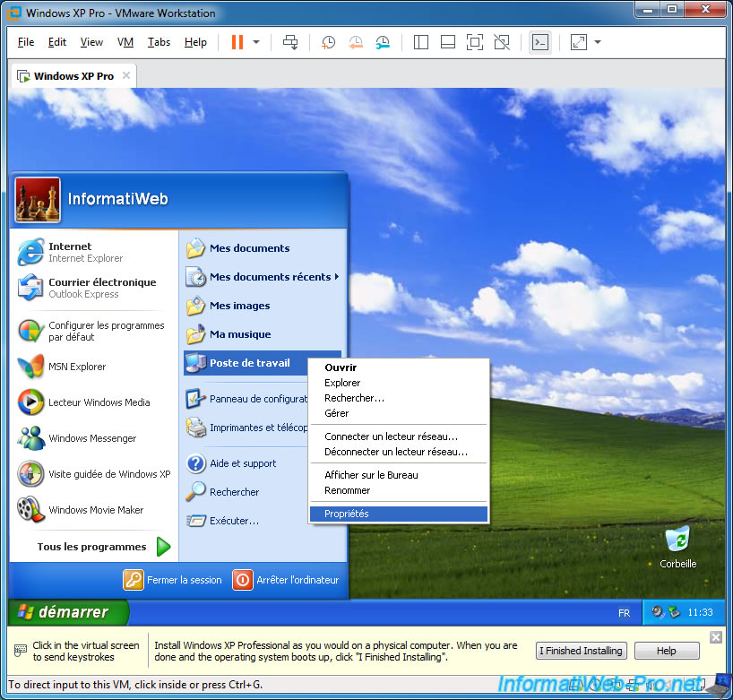Launch MSN Explorer

[92, 367]
